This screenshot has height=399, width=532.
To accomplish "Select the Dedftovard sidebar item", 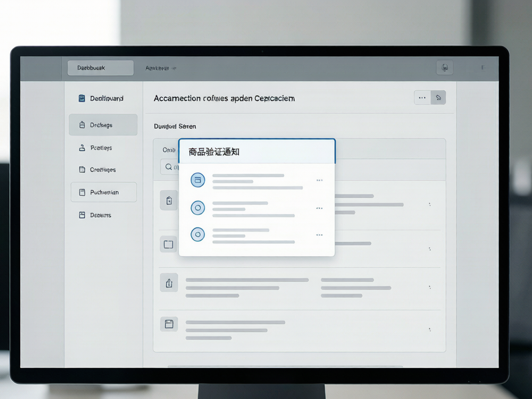I will pos(101,99).
